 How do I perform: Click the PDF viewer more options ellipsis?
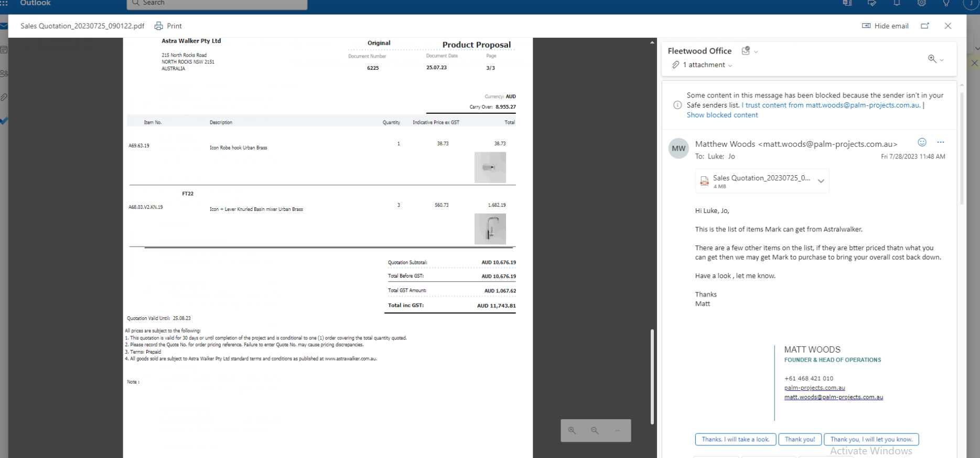[618, 431]
